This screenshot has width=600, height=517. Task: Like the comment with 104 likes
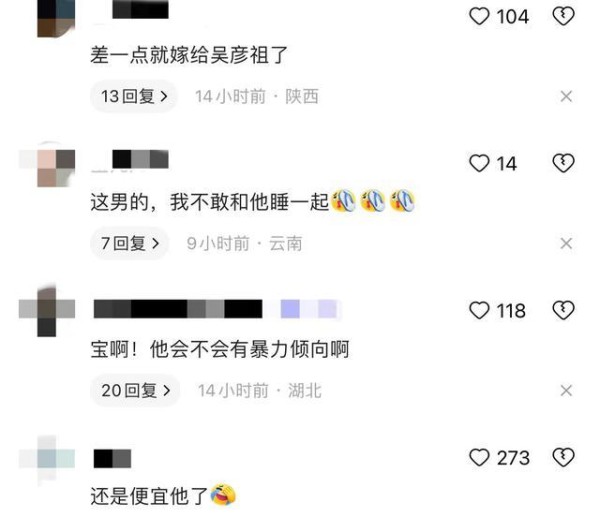[x=479, y=16]
